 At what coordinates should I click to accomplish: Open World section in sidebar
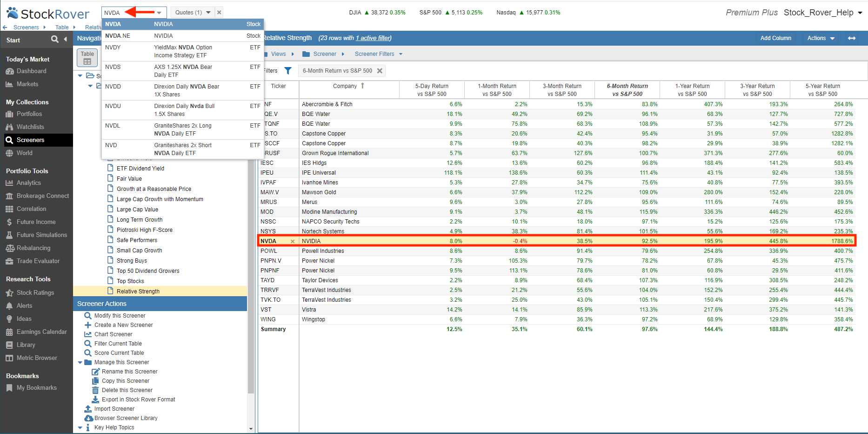pyautogui.click(x=24, y=153)
